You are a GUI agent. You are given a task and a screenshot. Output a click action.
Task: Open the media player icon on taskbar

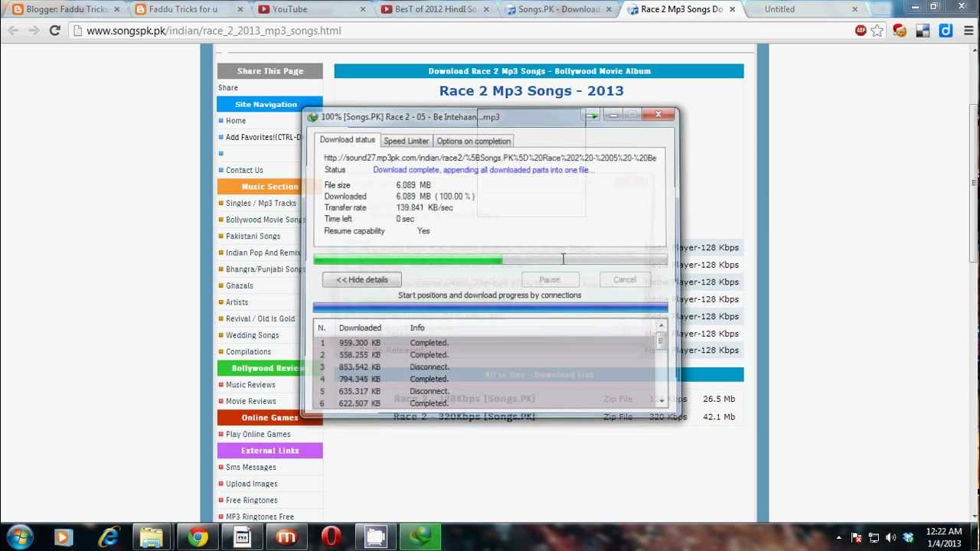(x=63, y=537)
